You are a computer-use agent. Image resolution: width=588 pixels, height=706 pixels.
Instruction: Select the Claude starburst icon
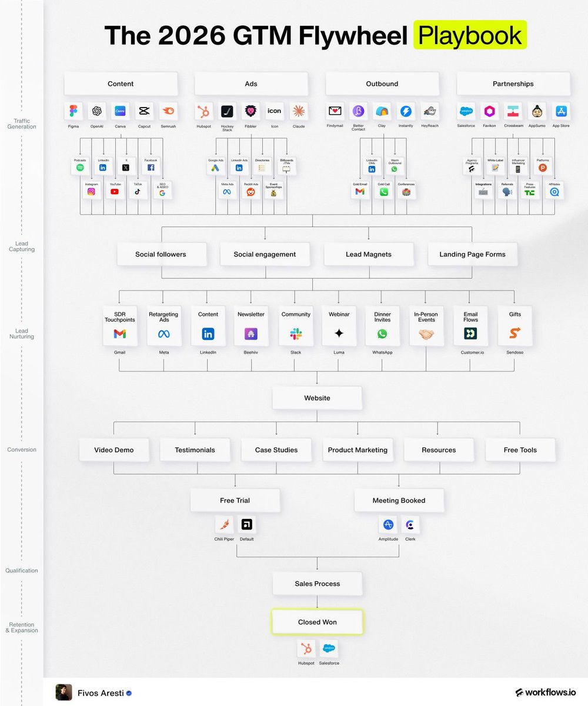click(298, 111)
